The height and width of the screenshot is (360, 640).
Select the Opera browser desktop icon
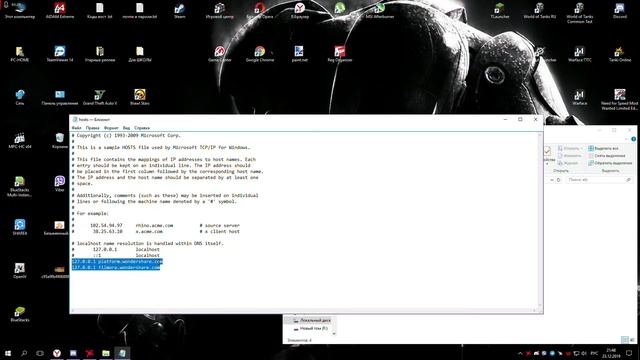(260, 11)
